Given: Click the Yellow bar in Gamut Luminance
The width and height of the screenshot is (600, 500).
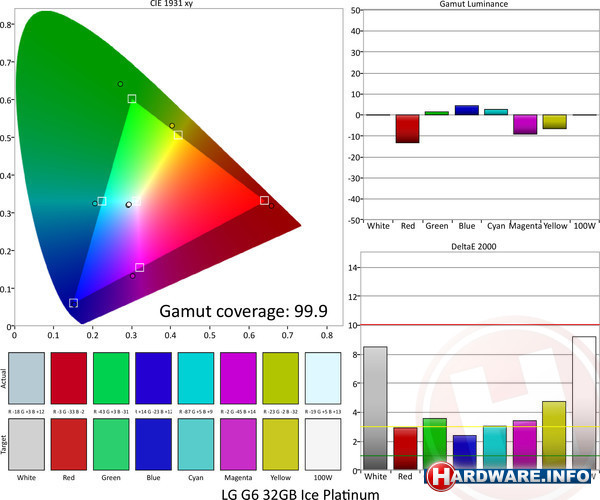Looking at the screenshot, I should 555,122.
